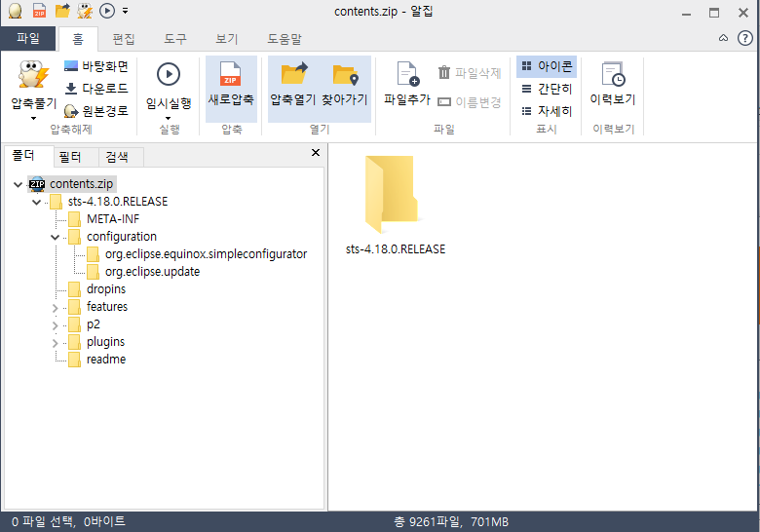The height and width of the screenshot is (532, 760).
Task: Click the 임시실행 play icon
Action: tap(169, 74)
